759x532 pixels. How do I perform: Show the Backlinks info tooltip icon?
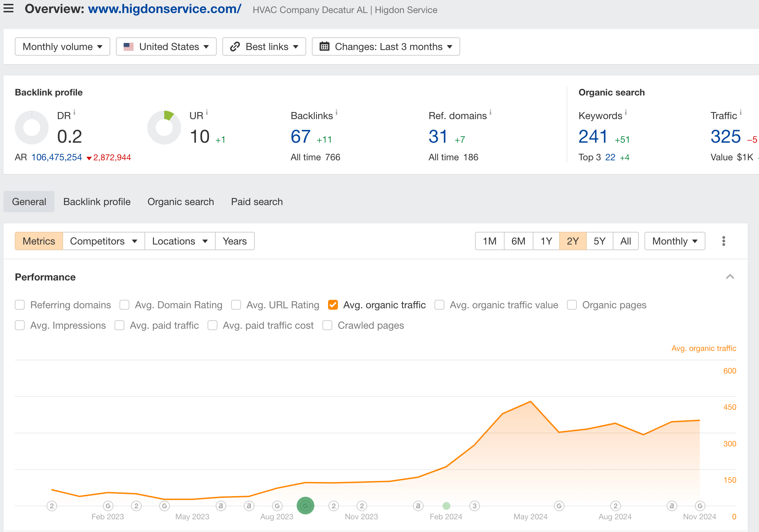point(337,112)
